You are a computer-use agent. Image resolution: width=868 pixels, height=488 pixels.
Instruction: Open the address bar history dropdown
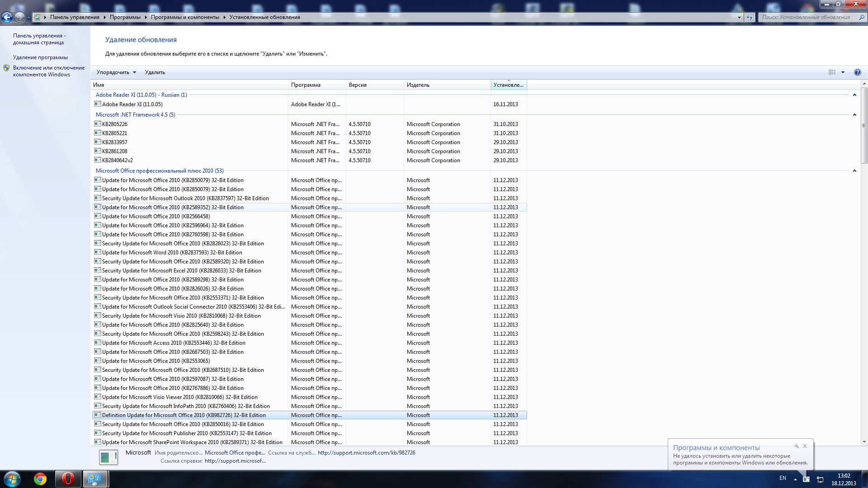[x=739, y=17]
